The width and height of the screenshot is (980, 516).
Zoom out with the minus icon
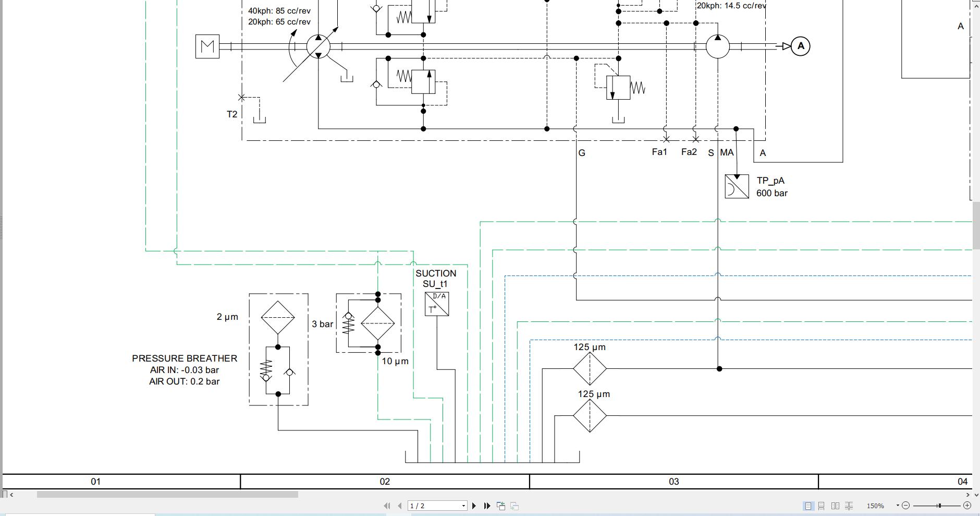point(905,505)
